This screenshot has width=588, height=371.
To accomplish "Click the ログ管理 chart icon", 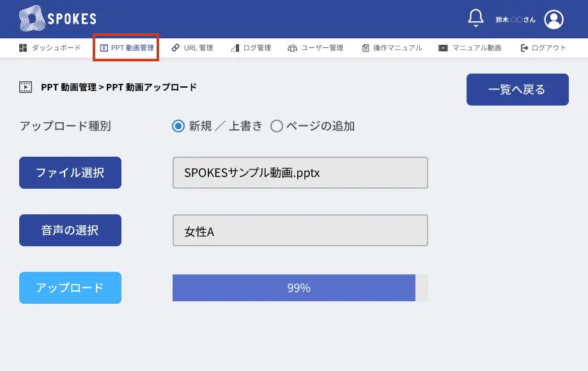I will (x=235, y=48).
